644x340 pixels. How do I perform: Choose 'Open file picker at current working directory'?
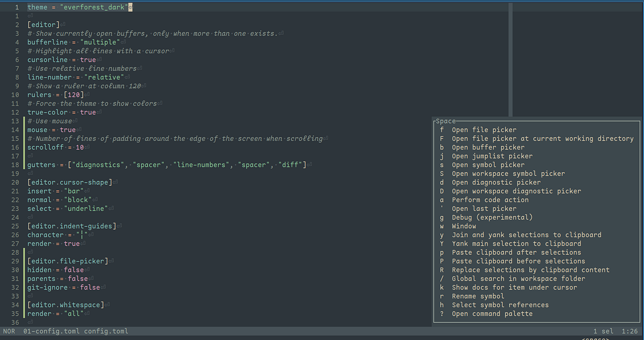click(x=543, y=138)
